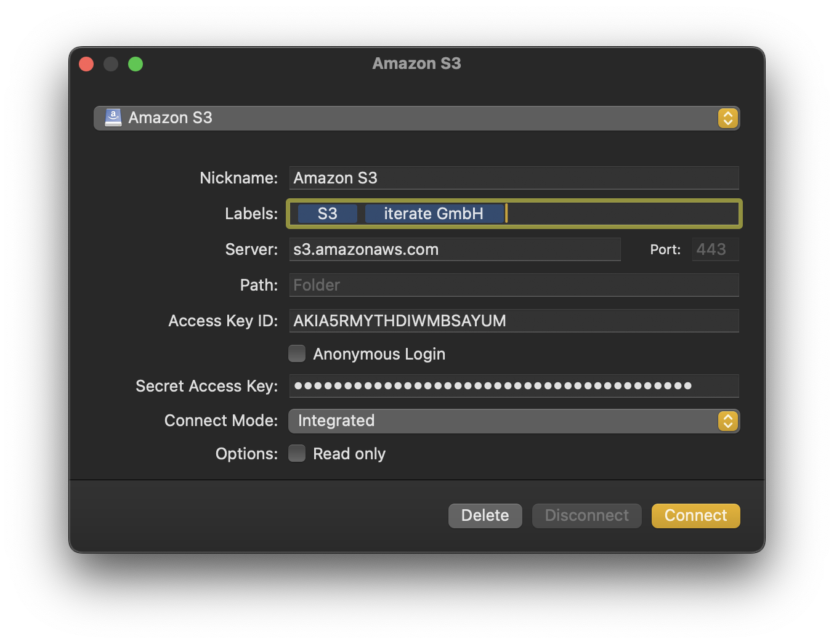Close the Amazon S3 window
834x644 pixels.
tap(86, 64)
